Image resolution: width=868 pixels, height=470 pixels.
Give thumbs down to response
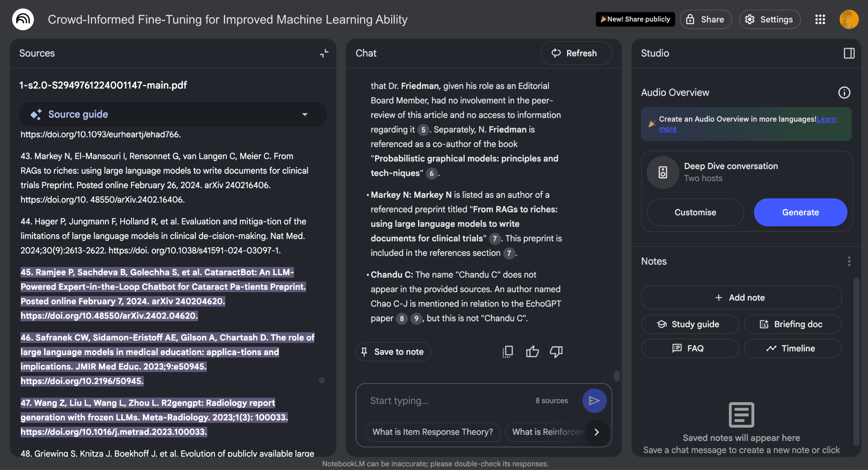click(x=556, y=352)
